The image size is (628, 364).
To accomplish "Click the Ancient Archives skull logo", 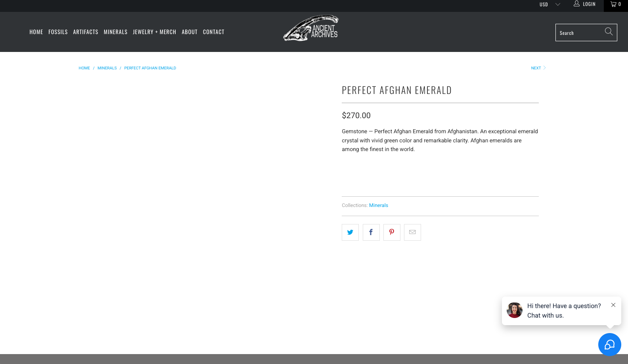I will click(311, 28).
